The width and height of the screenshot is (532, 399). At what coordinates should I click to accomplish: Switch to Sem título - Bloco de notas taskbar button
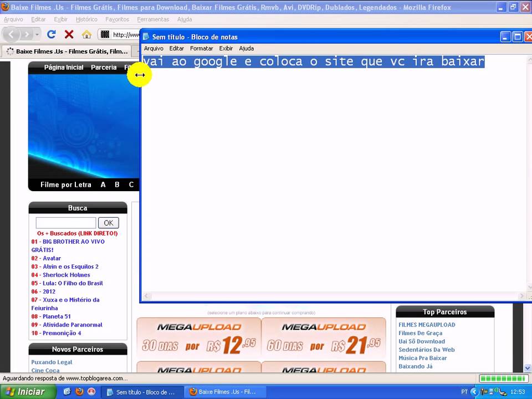tap(142, 392)
